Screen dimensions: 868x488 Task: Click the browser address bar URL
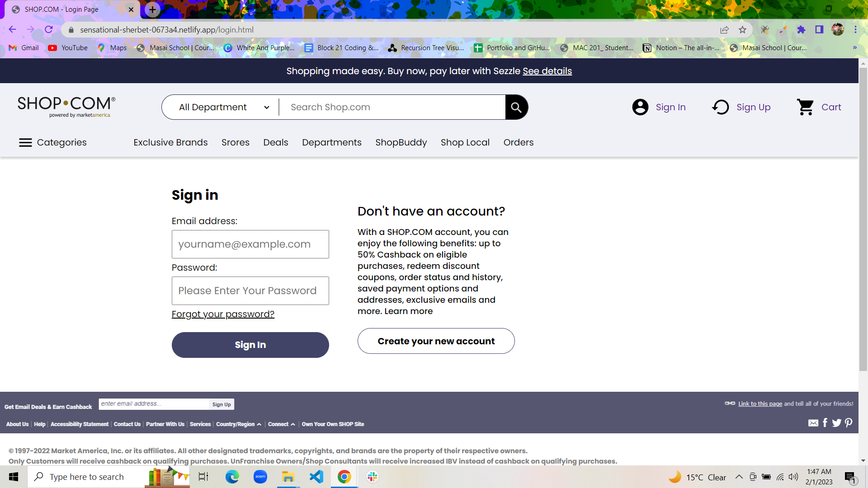click(167, 30)
